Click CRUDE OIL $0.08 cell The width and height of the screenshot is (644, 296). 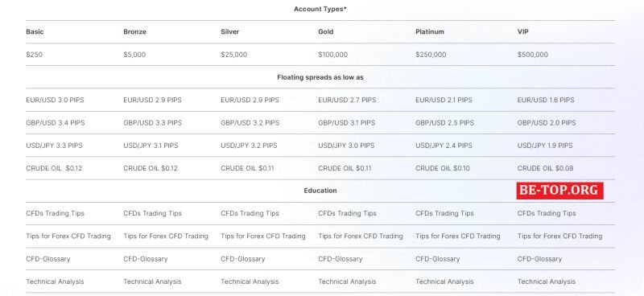(546, 168)
